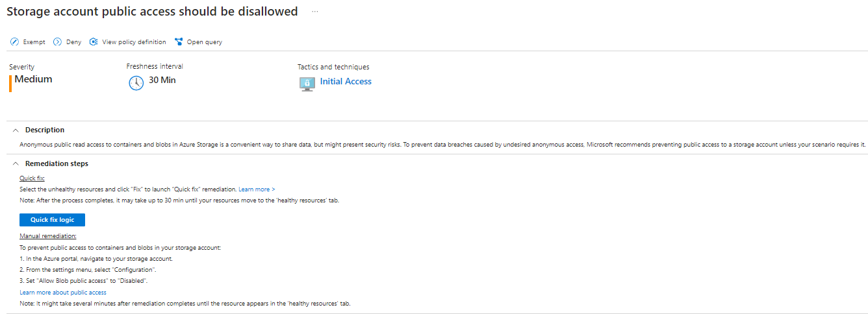The height and width of the screenshot is (314, 868).
Task: Open the Initial Access tactic link
Action: click(346, 82)
